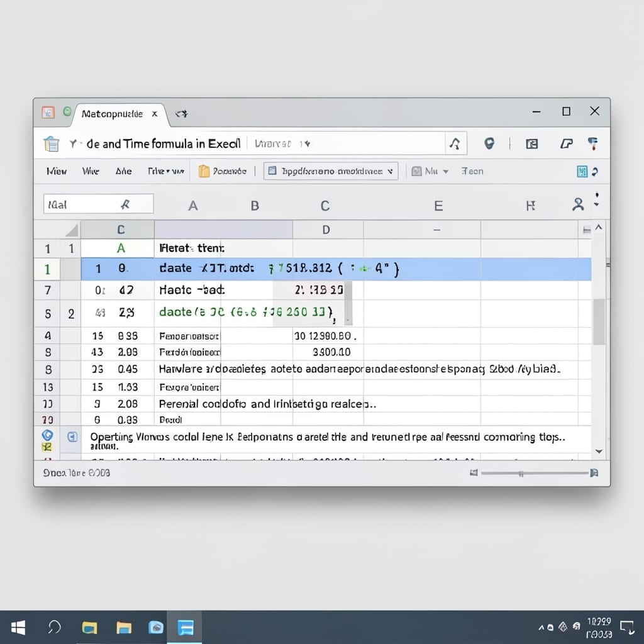This screenshot has height=644, width=644.
Task: Click the function icon in name box
Action: (x=125, y=204)
